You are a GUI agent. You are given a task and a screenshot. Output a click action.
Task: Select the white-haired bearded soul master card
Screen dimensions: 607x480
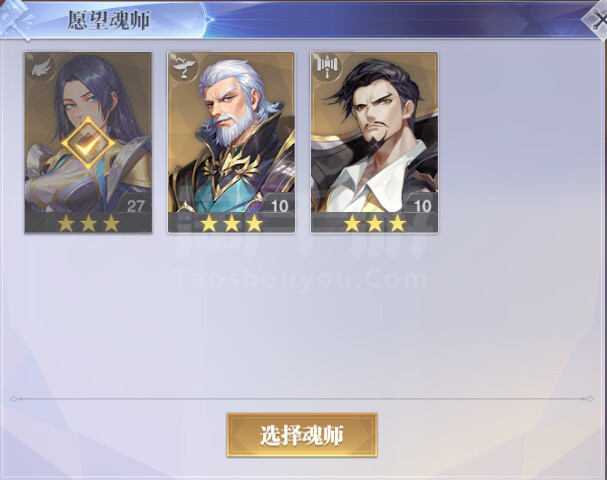coord(231,142)
